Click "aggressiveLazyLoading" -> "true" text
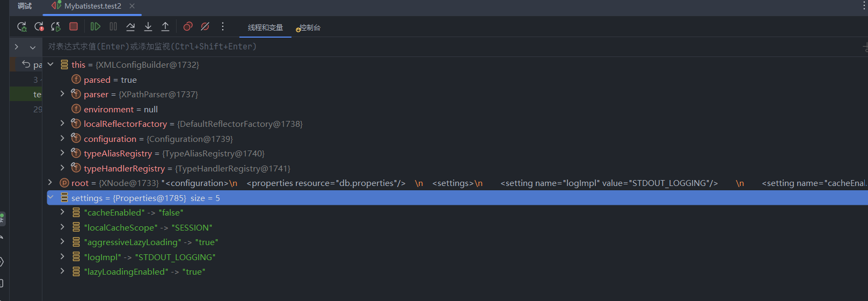The height and width of the screenshot is (301, 868). pyautogui.click(x=151, y=242)
